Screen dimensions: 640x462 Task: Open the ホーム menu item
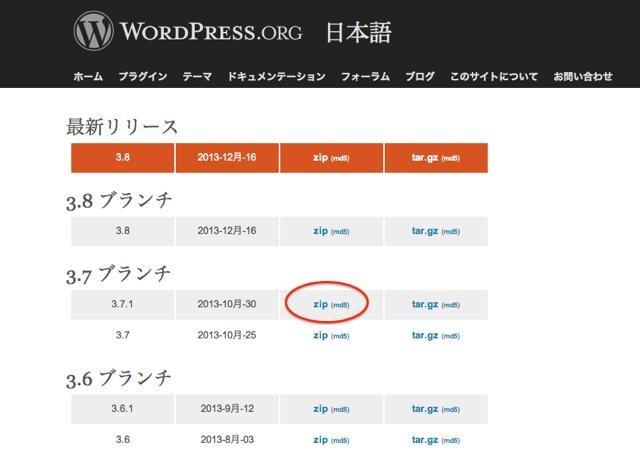(x=87, y=76)
